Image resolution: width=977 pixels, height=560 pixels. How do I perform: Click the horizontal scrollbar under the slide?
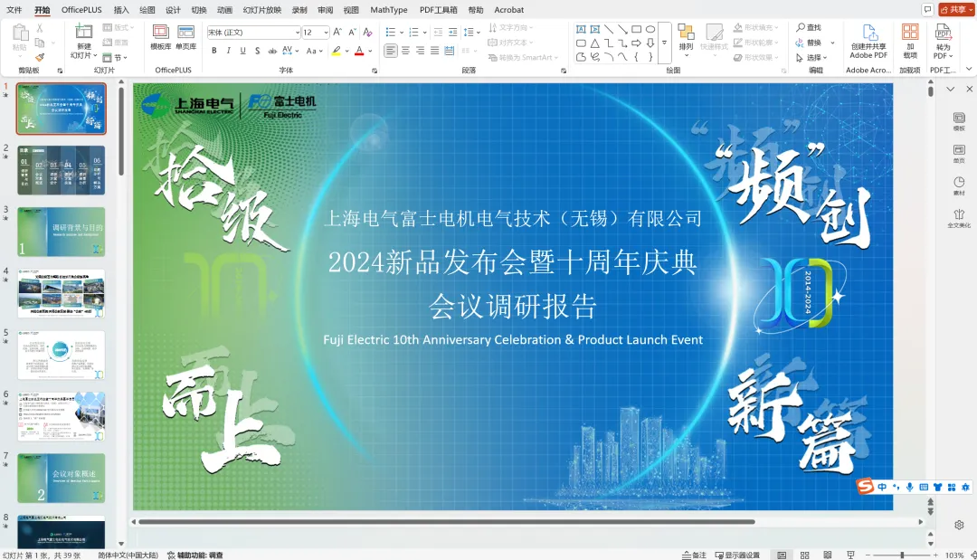tap(446, 521)
